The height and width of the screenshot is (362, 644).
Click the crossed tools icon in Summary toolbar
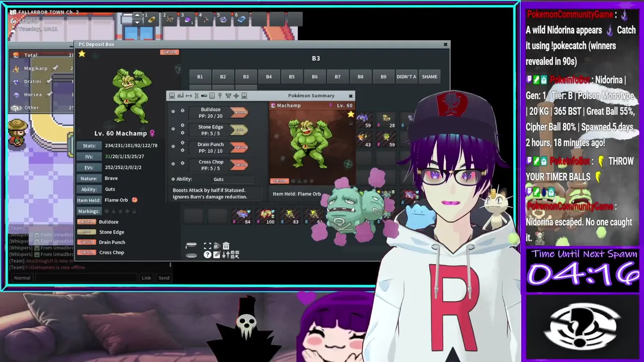pyautogui.click(x=228, y=96)
